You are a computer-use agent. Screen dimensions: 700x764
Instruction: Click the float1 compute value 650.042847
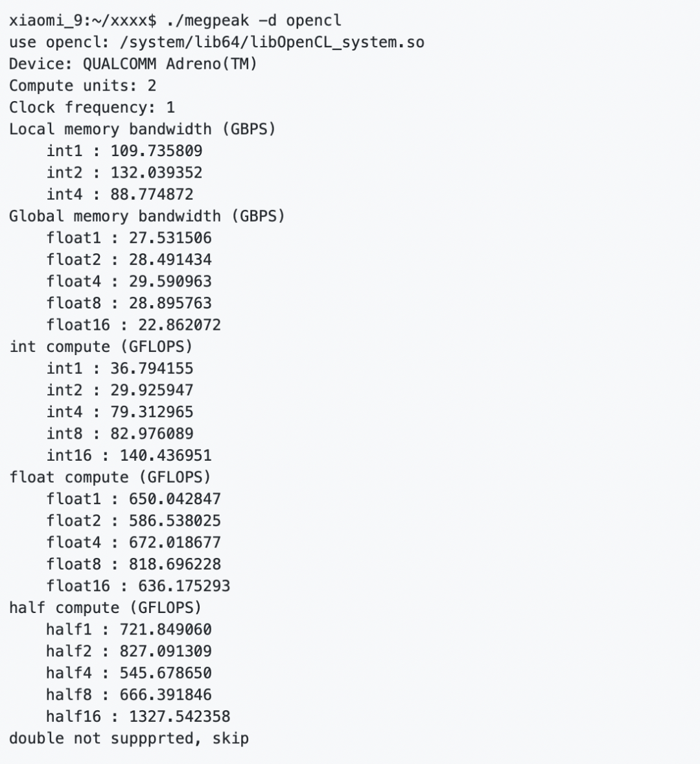tap(175, 499)
